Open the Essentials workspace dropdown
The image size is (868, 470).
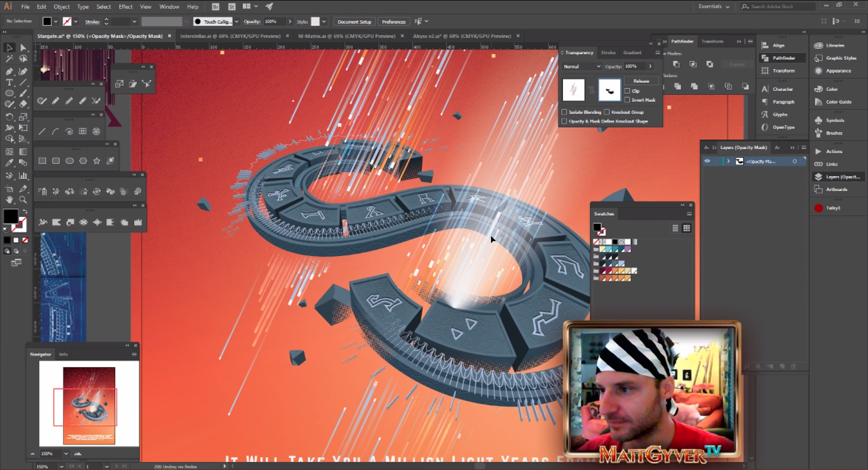click(714, 6)
